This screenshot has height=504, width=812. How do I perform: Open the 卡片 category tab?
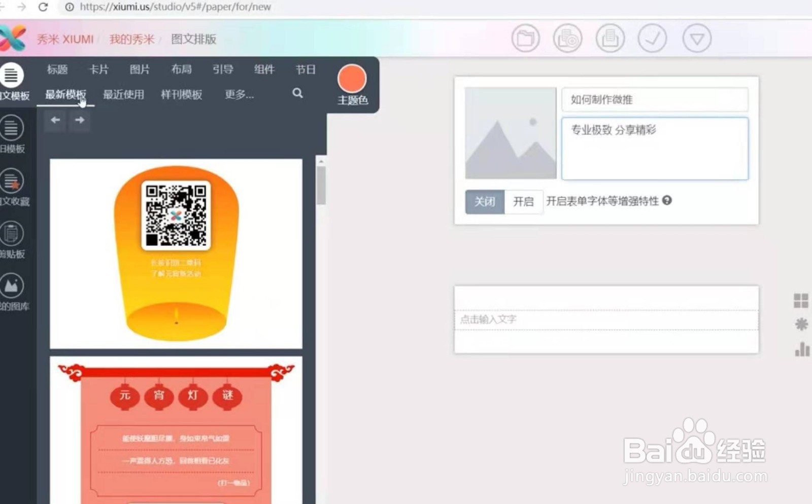coord(99,69)
